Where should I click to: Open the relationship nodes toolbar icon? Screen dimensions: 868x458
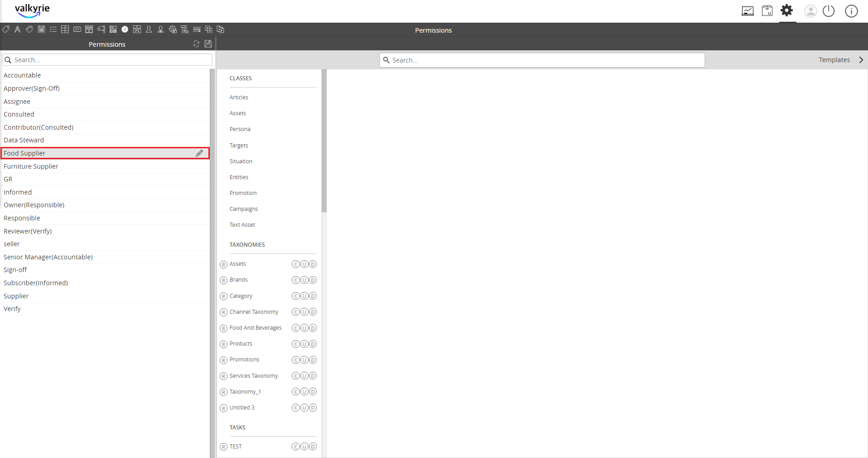pyautogui.click(x=101, y=29)
